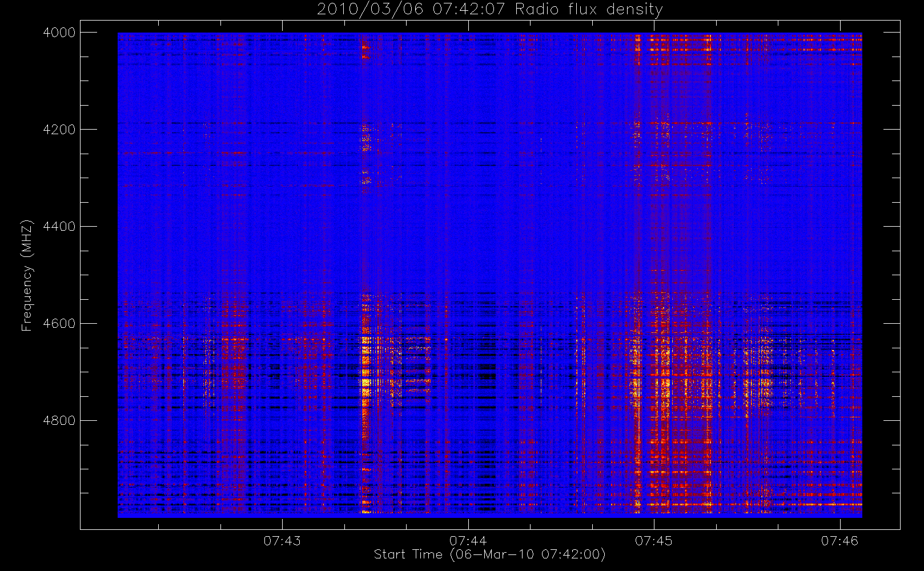924x571 pixels.
Task: Click the 07:43 time tick label
Action: point(282,541)
